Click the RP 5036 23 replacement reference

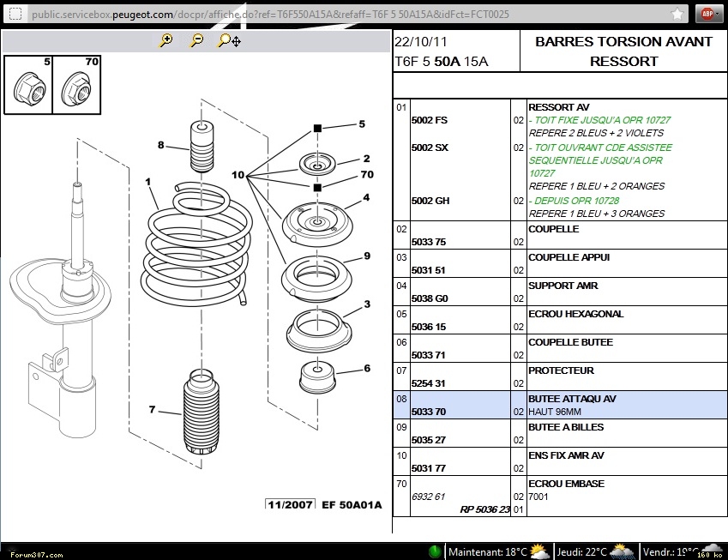click(x=484, y=509)
